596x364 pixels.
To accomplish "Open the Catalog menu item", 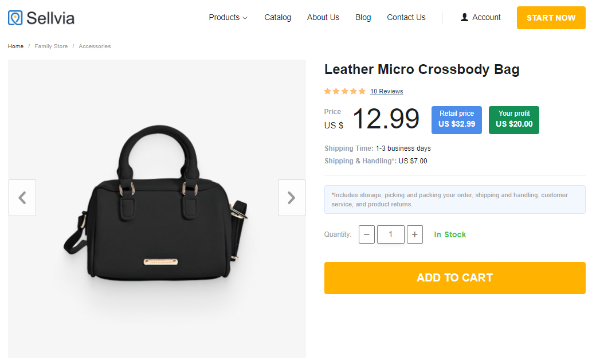I will pos(277,18).
